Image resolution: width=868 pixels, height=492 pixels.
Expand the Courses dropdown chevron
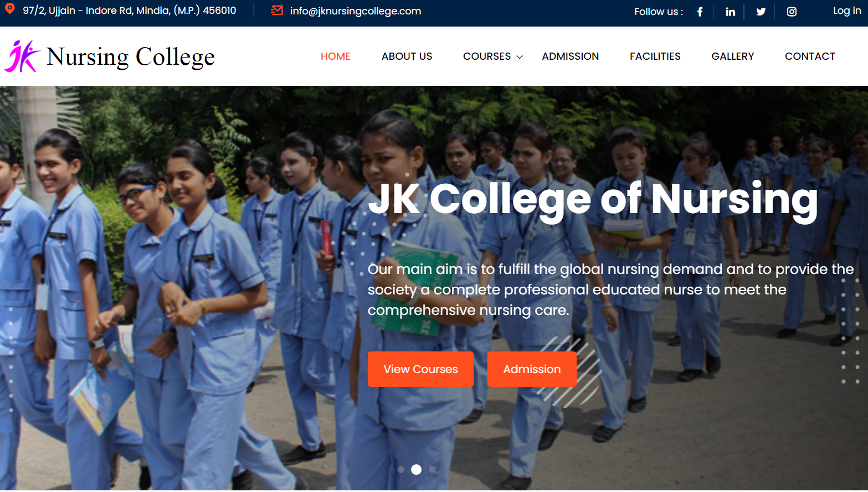[520, 57]
